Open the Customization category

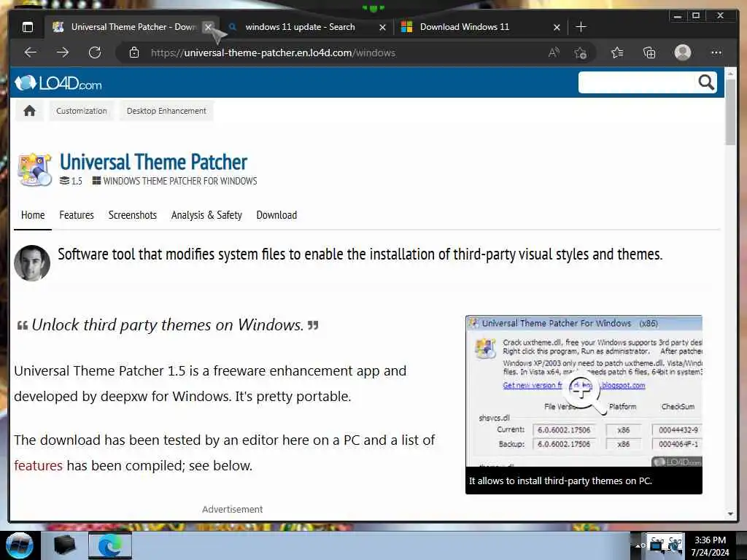[82, 111]
